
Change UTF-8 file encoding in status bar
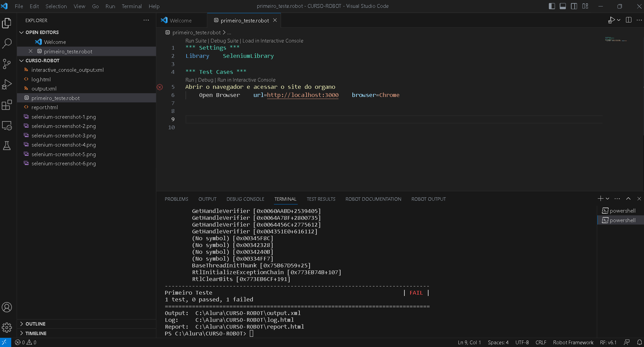tap(522, 342)
